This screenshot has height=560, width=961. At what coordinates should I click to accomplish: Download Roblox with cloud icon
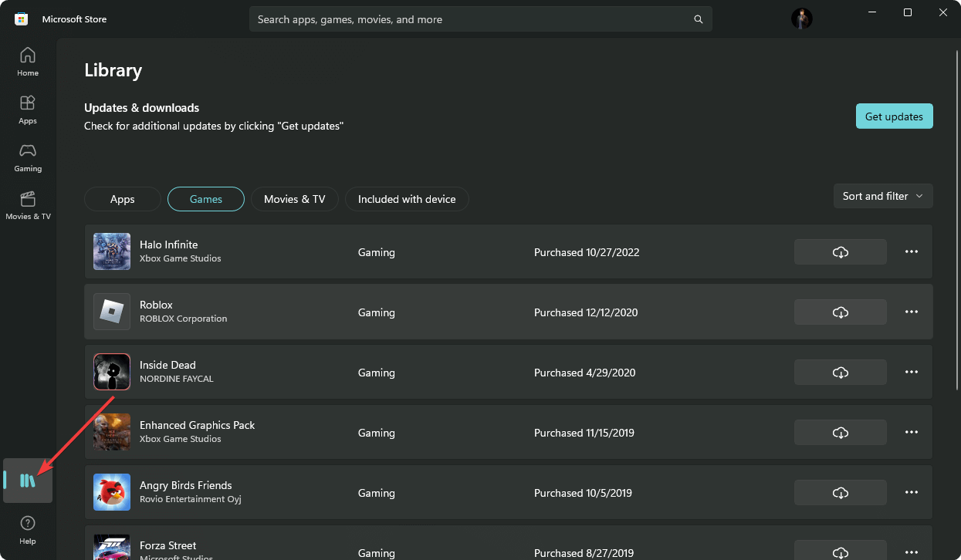[841, 312]
